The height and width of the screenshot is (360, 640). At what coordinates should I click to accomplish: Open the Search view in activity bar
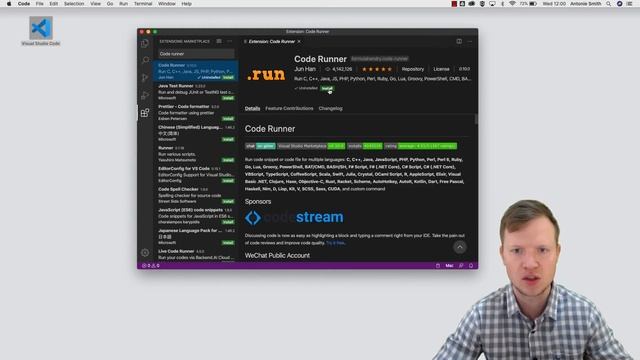pyautogui.click(x=145, y=60)
